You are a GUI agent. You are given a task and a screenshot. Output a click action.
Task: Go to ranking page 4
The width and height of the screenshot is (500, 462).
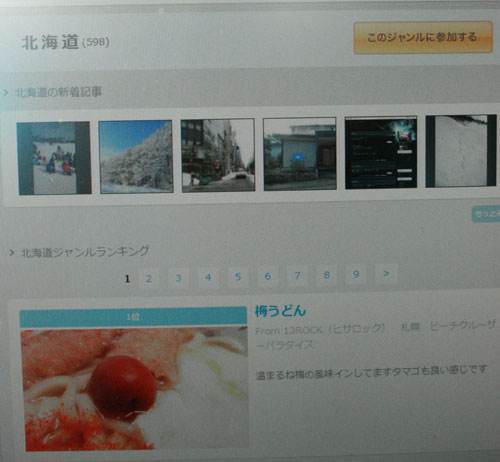click(x=208, y=277)
